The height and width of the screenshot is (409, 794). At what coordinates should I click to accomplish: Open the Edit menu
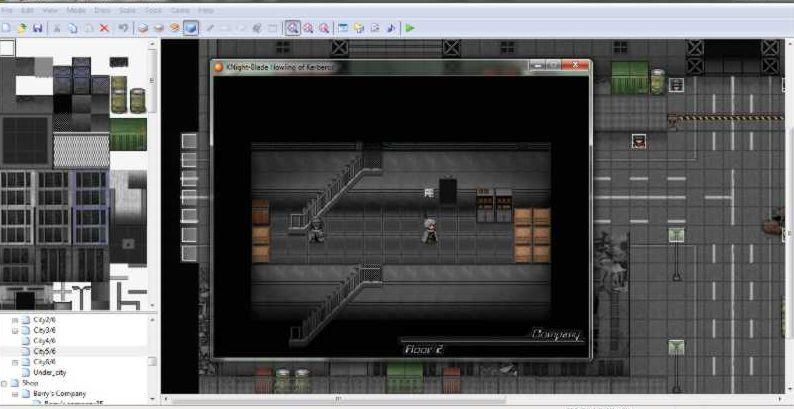27,10
